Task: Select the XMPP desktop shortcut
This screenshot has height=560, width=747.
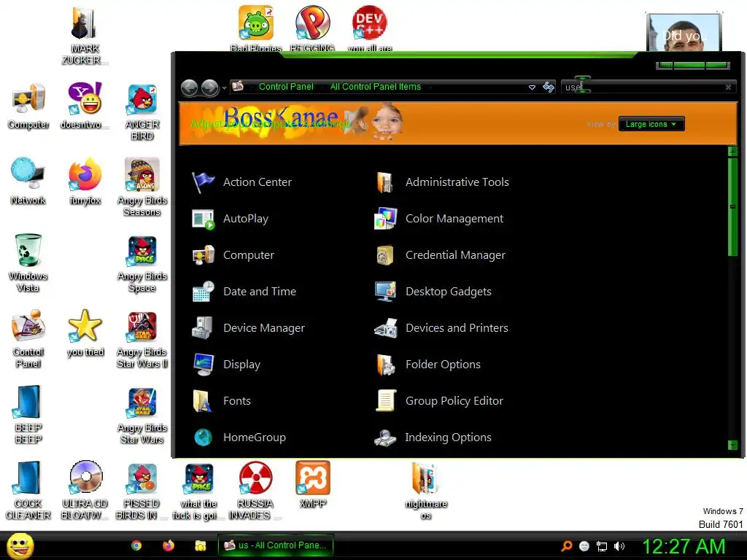Action: coord(313,485)
